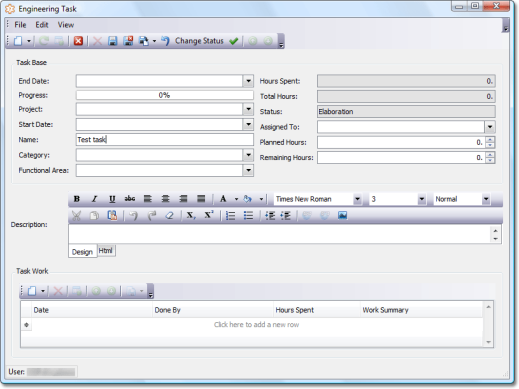Toggle Strikethrough abc formatting

pos(130,199)
